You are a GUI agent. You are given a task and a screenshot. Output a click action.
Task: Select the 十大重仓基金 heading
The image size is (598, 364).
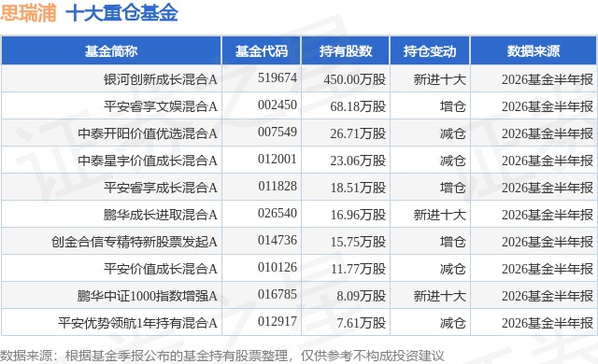tap(122, 12)
